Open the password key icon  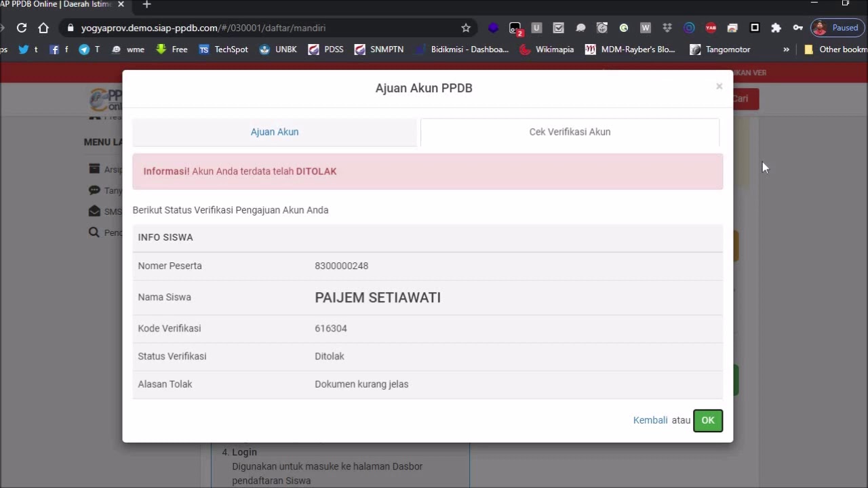797,28
